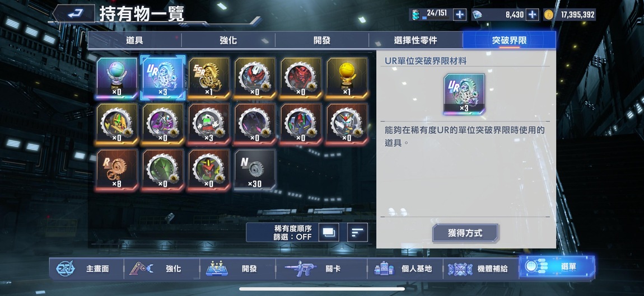This screenshot has height=296, width=644.
Task: Select the green Zaku gear item x3
Action: point(209,124)
